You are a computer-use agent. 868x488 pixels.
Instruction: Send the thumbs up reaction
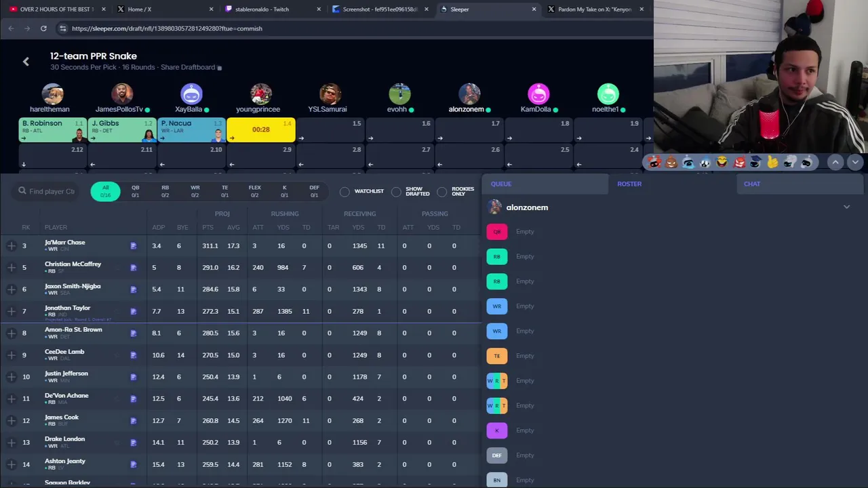point(772,163)
